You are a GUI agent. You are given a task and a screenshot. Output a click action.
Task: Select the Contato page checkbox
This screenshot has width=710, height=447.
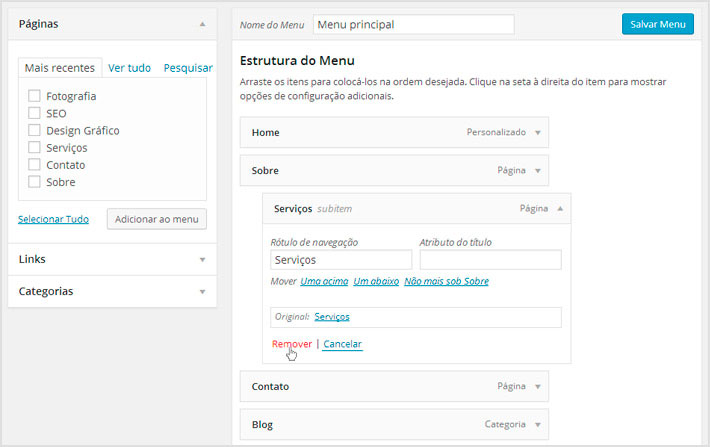[34, 165]
